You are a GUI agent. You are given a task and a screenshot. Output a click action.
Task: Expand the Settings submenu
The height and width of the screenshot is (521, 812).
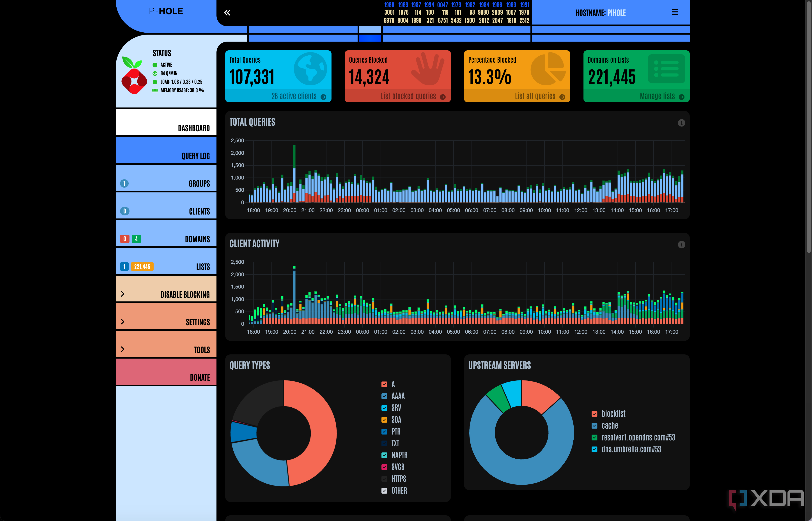[x=166, y=316]
